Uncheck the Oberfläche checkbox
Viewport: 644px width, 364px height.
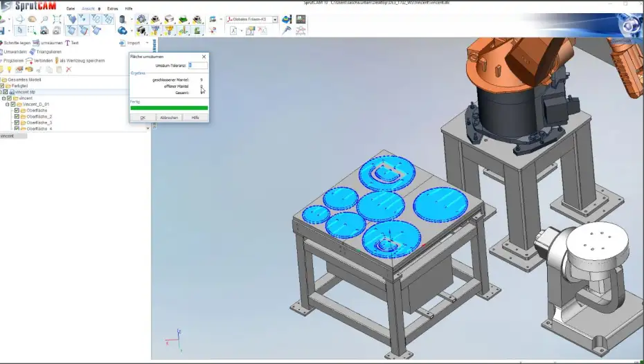tap(17, 111)
